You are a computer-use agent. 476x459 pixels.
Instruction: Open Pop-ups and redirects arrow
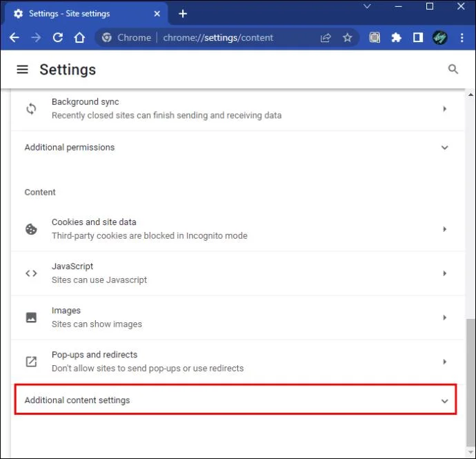[x=444, y=362]
